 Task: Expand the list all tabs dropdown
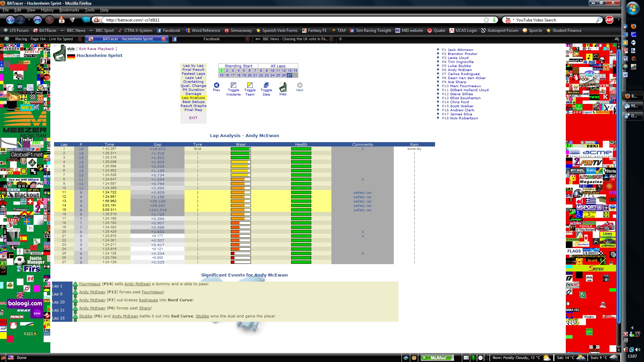coord(616,39)
